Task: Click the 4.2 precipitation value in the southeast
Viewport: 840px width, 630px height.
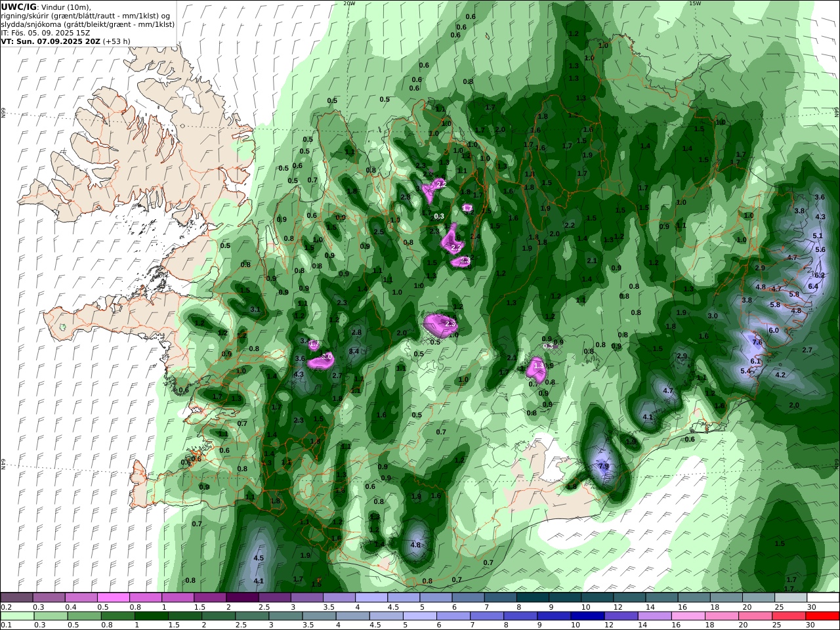Action: (x=780, y=375)
